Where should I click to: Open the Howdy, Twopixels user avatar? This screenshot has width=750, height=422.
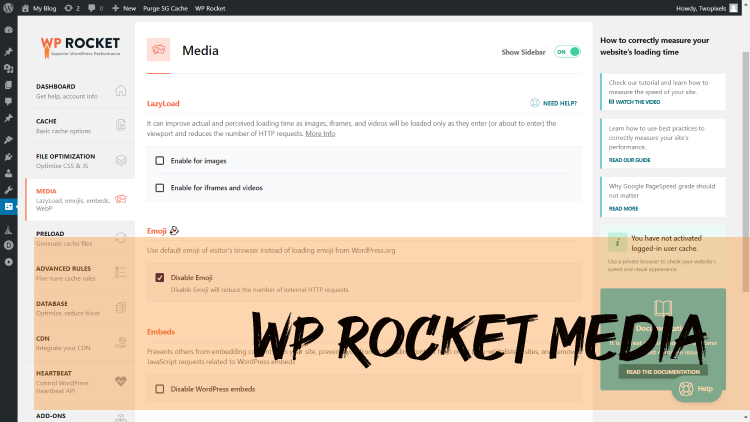click(x=733, y=8)
